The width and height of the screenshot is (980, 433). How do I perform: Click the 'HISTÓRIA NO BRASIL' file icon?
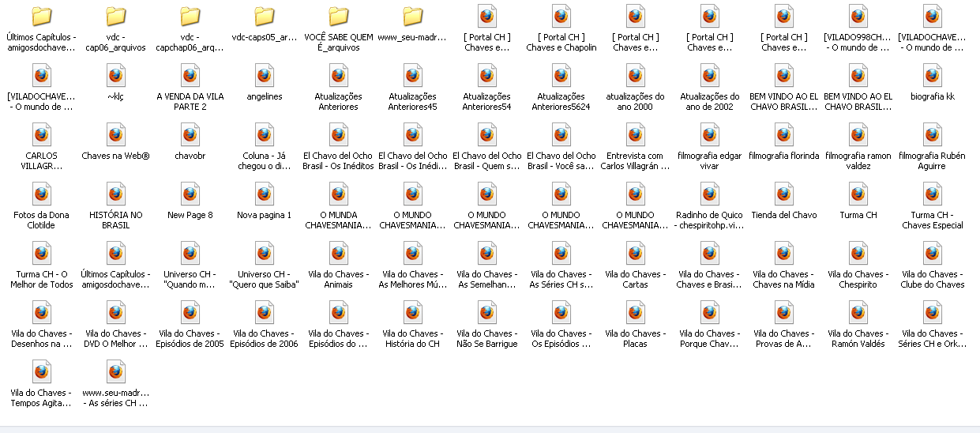tap(115, 194)
